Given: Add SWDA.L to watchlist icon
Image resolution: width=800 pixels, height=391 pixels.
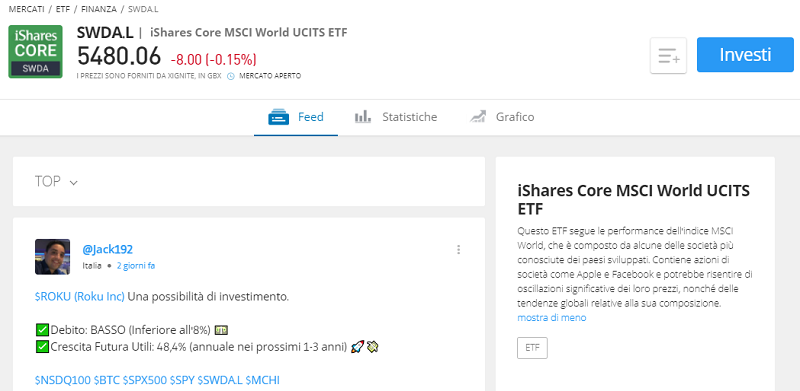Looking at the screenshot, I should [668, 55].
